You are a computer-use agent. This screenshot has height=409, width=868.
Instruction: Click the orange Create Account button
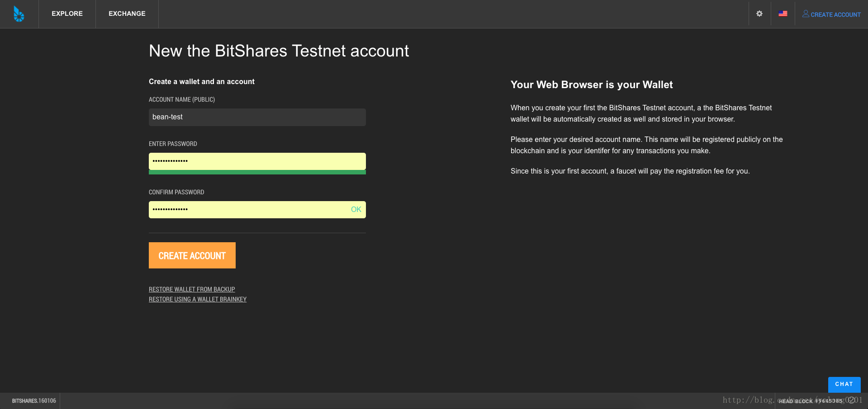coord(192,255)
